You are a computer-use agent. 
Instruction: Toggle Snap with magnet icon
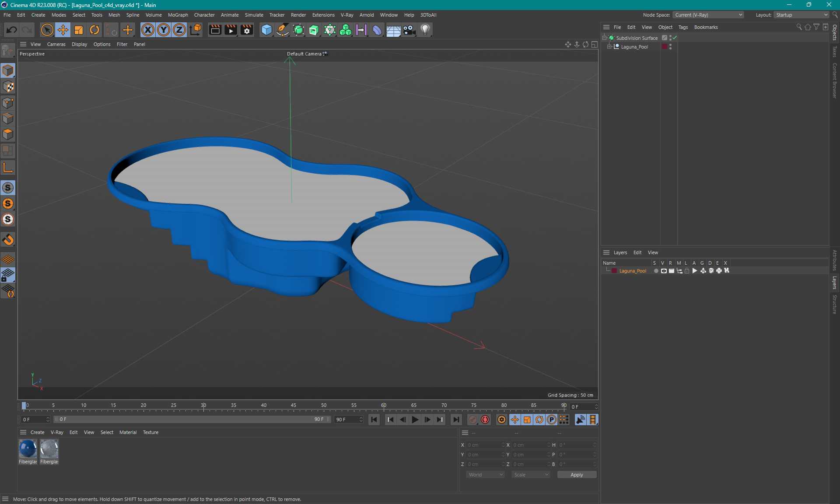pos(8,240)
